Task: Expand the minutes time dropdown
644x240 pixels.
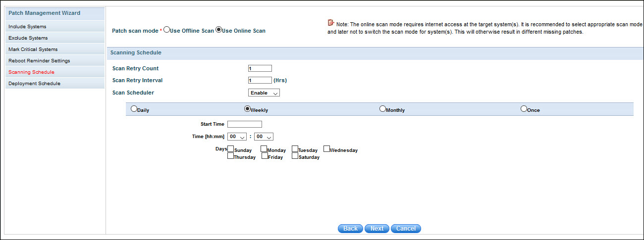Action: [x=264, y=137]
